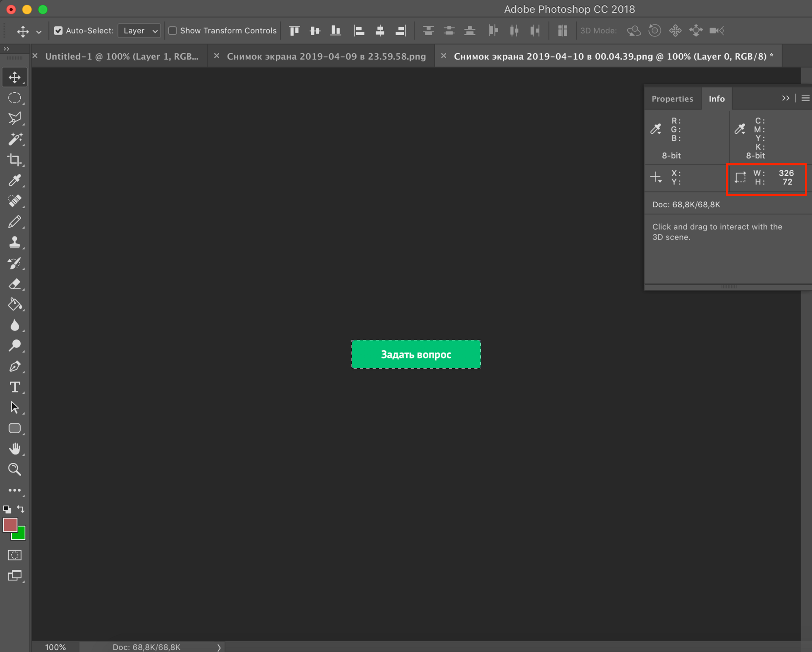This screenshot has width=812, height=652.
Task: Select Снимок экрана 2019-04-10 document tab
Action: coord(613,56)
